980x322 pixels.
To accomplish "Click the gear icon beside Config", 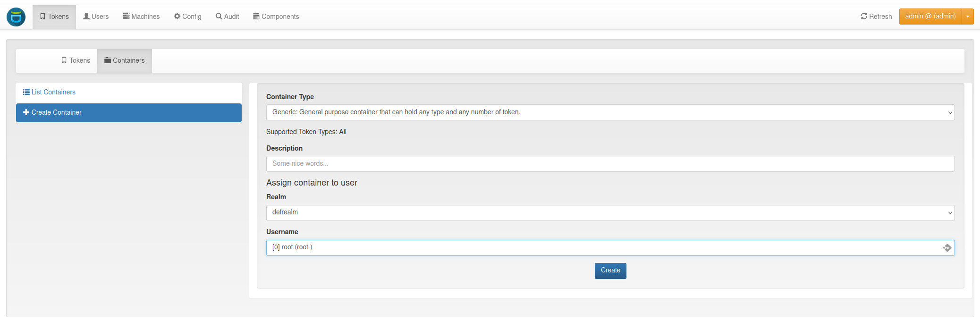I will 177,17.
